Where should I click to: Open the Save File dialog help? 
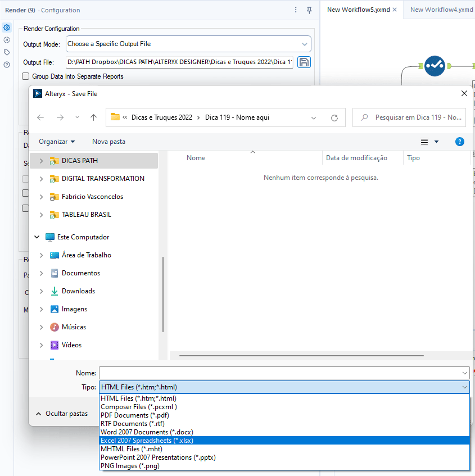pyautogui.click(x=459, y=142)
